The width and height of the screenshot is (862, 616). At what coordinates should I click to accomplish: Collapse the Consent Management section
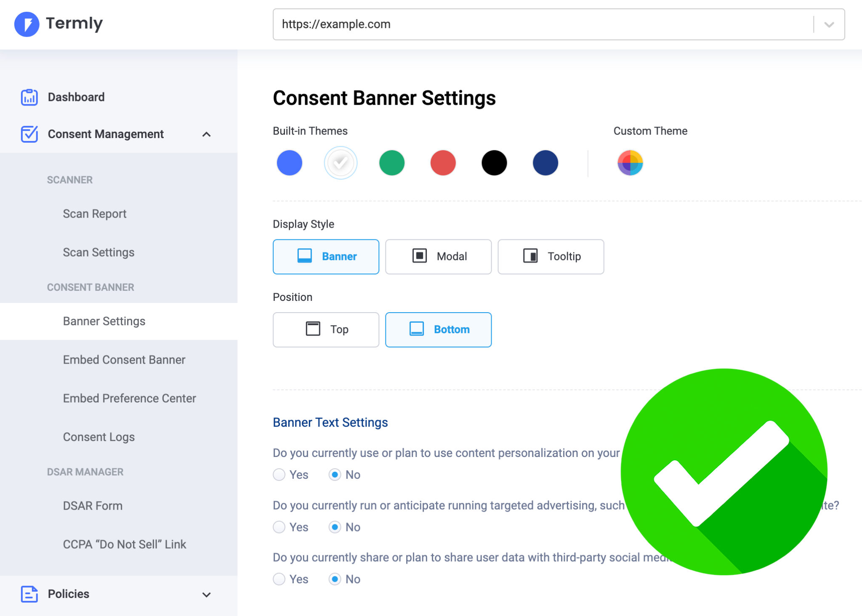206,135
